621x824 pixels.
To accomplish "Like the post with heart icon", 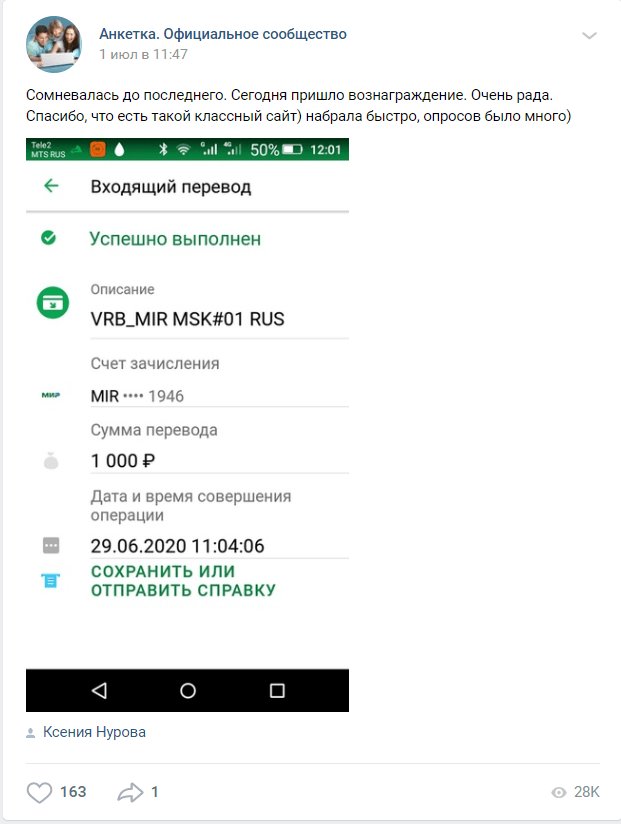I will [x=39, y=792].
